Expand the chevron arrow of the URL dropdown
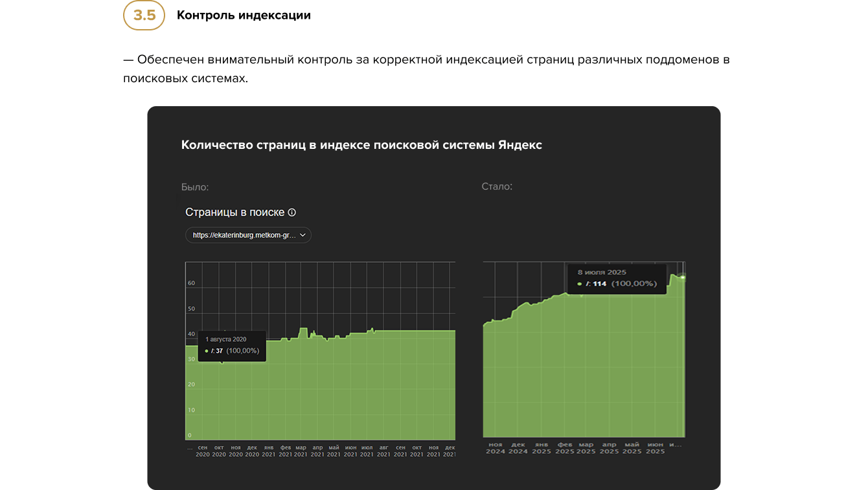Image resolution: width=868 pixels, height=490 pixels. click(x=303, y=236)
